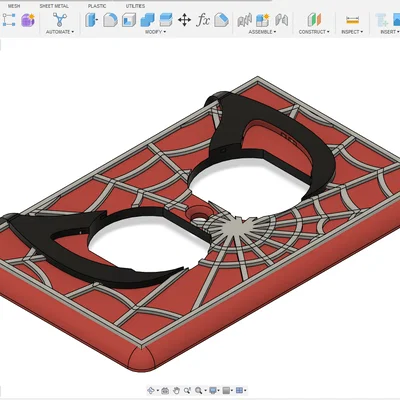Open Change Parameters fx tool
Viewport: 400px width, 400px height.
click(x=203, y=20)
